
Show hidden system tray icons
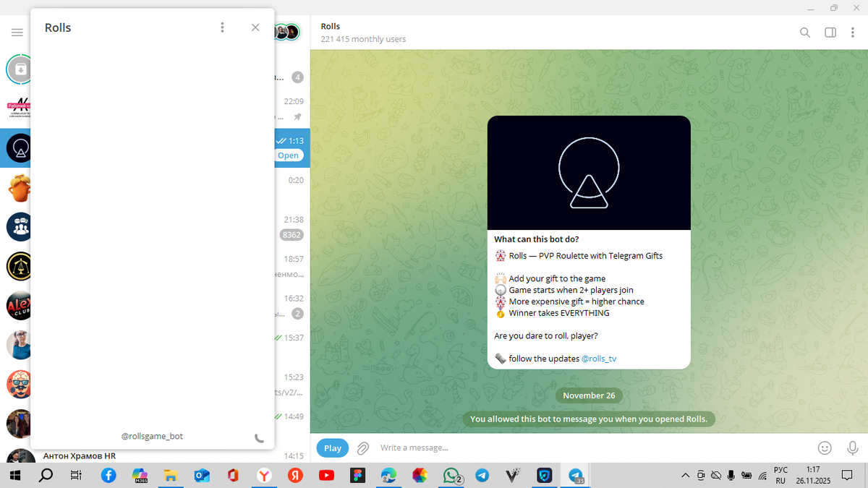686,476
